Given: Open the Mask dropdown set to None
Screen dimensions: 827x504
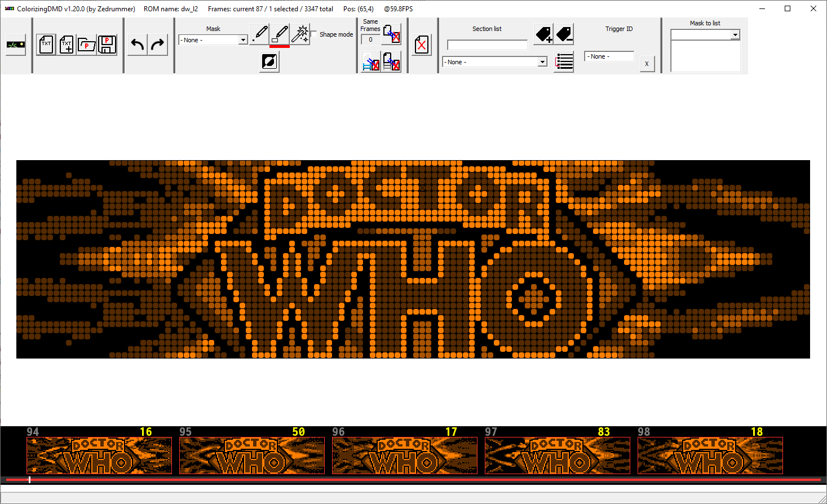Looking at the screenshot, I should coord(213,40).
